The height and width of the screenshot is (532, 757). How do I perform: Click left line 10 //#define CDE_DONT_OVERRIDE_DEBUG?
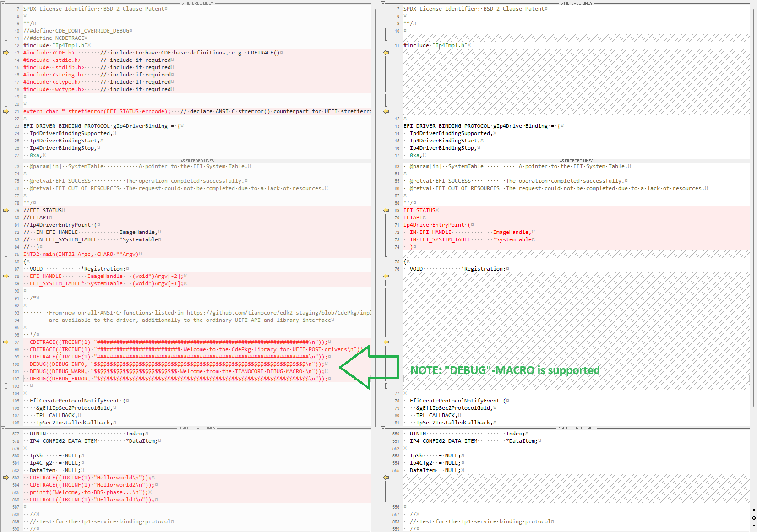click(78, 31)
